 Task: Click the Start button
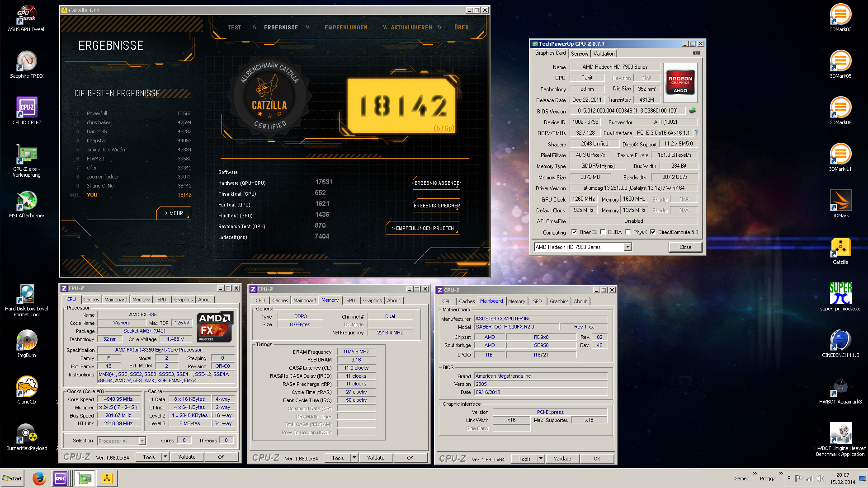12,479
